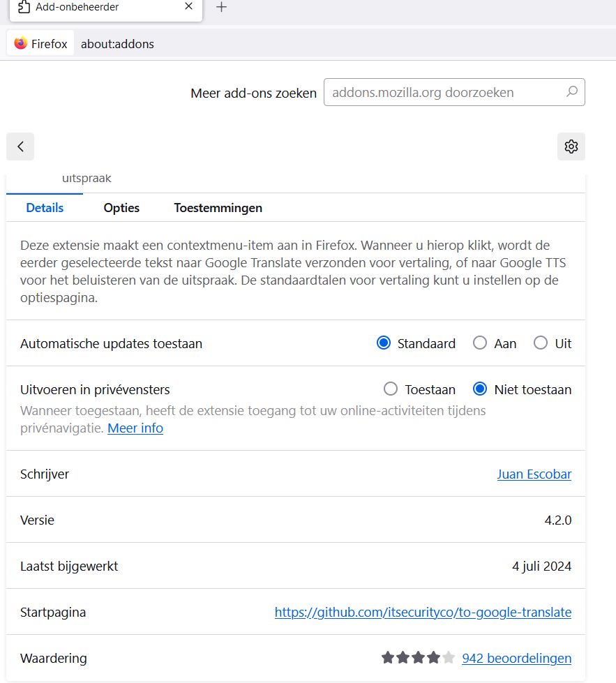
Task: Show the Toestemmingen tab
Action: click(x=218, y=208)
